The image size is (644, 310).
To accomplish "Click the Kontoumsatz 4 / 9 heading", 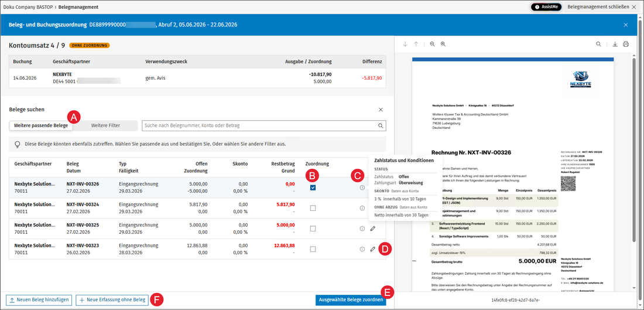I will 37,45.
